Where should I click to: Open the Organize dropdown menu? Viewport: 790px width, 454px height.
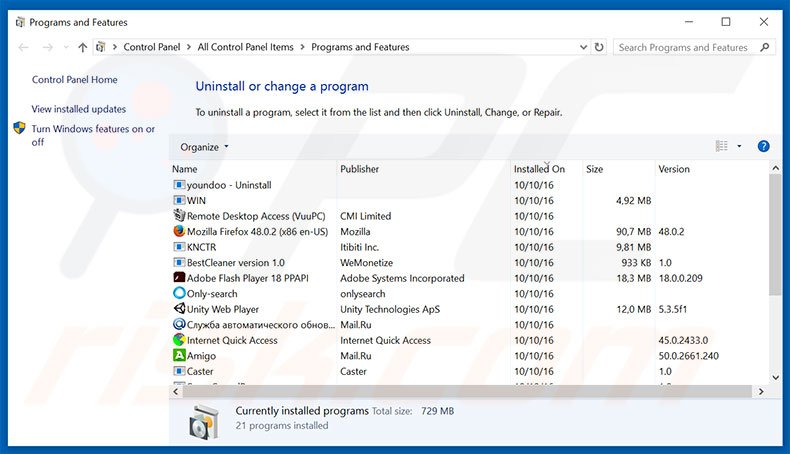click(x=204, y=147)
